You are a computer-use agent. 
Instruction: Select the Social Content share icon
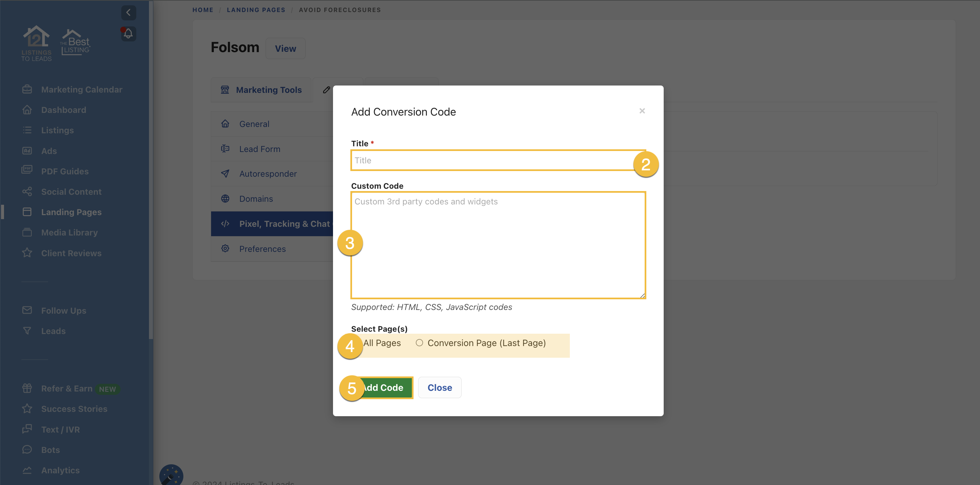coord(27,191)
